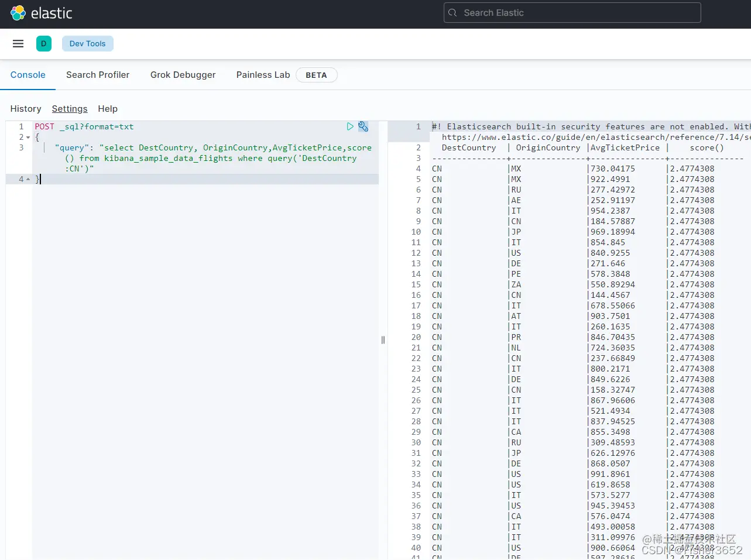The height and width of the screenshot is (560, 751).
Task: Click the elastic.co reference URL in output
Action: [596, 137]
